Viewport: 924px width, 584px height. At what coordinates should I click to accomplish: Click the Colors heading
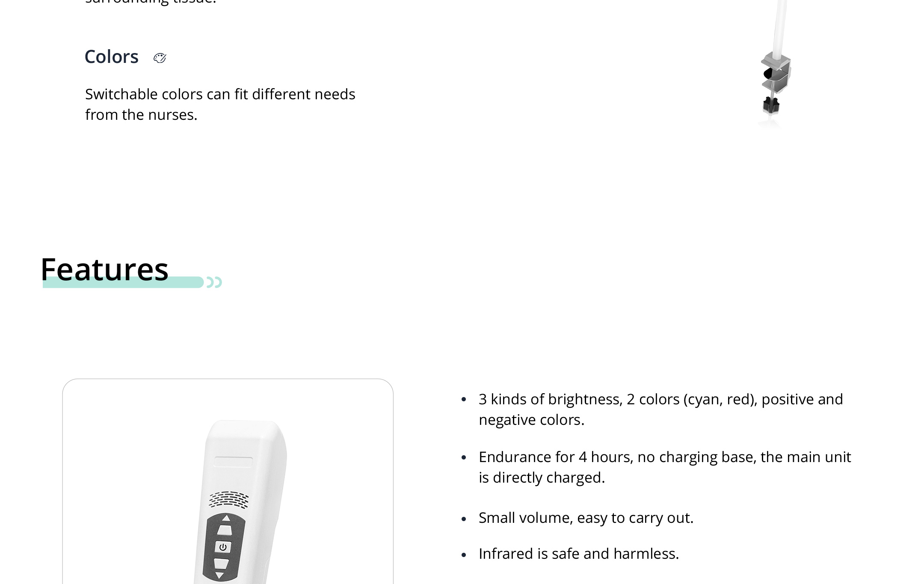tap(111, 57)
